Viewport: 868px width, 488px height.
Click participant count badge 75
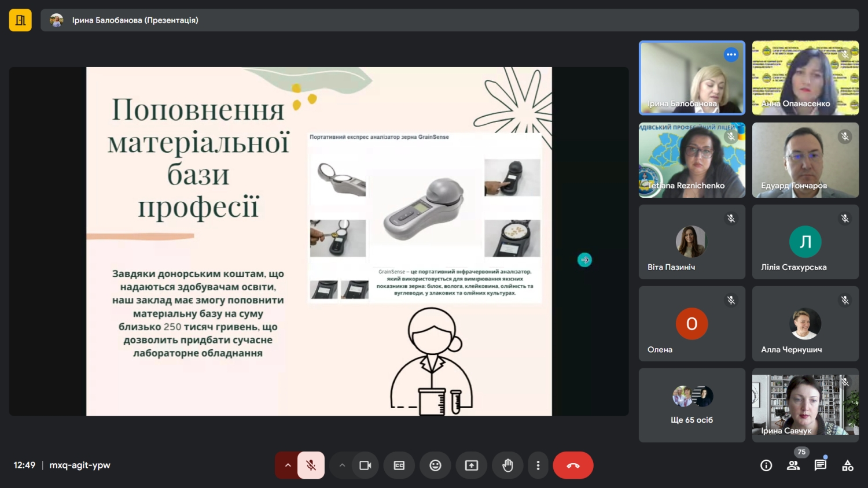[801, 452]
